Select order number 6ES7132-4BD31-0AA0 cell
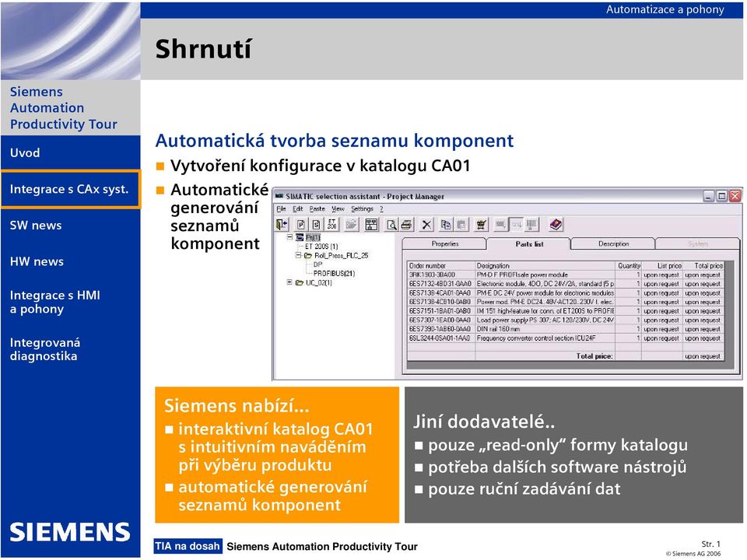The image size is (747, 560). coord(442,284)
